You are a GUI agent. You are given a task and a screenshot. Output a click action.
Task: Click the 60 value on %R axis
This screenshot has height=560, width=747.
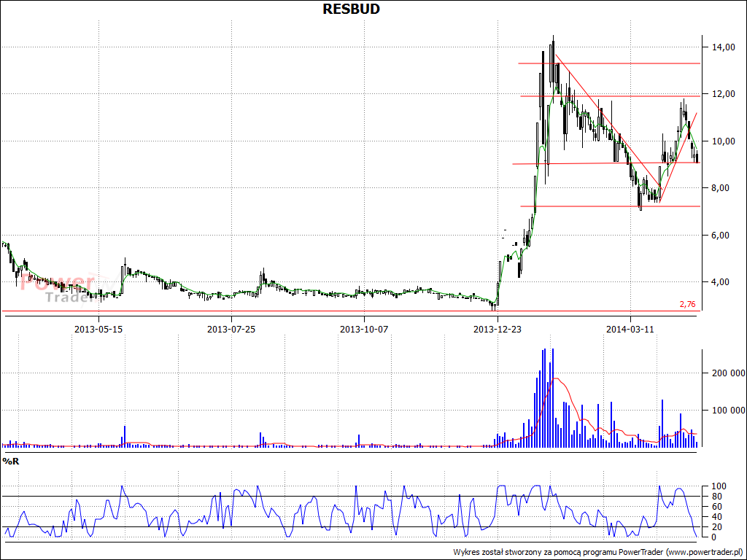point(716,507)
